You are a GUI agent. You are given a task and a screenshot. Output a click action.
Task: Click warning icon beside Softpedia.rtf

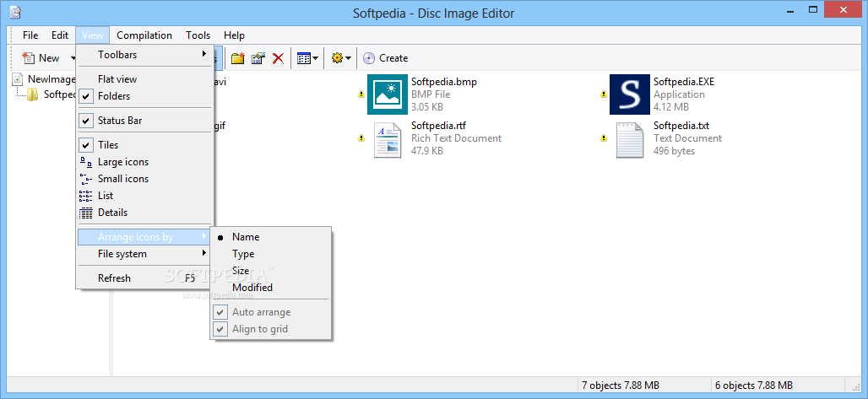[361, 138]
